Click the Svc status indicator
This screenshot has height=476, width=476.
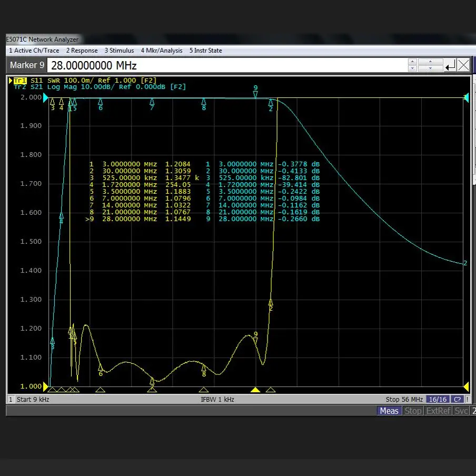coord(461,411)
